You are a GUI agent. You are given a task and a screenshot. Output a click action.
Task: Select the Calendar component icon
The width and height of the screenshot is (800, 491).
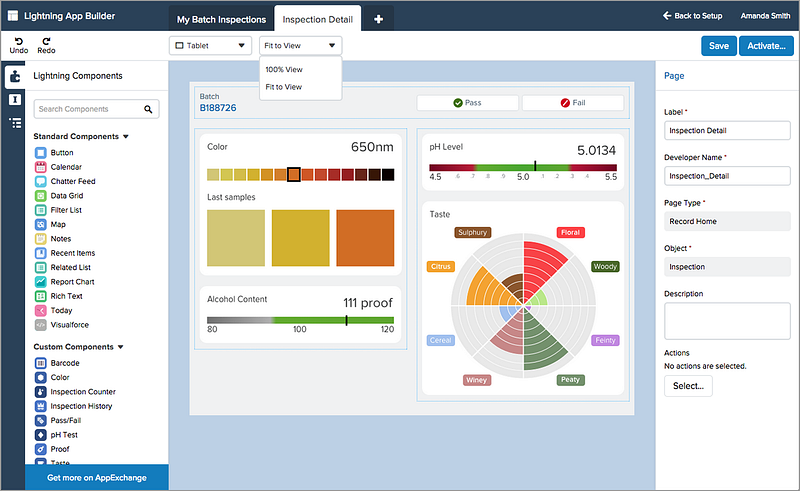41,167
